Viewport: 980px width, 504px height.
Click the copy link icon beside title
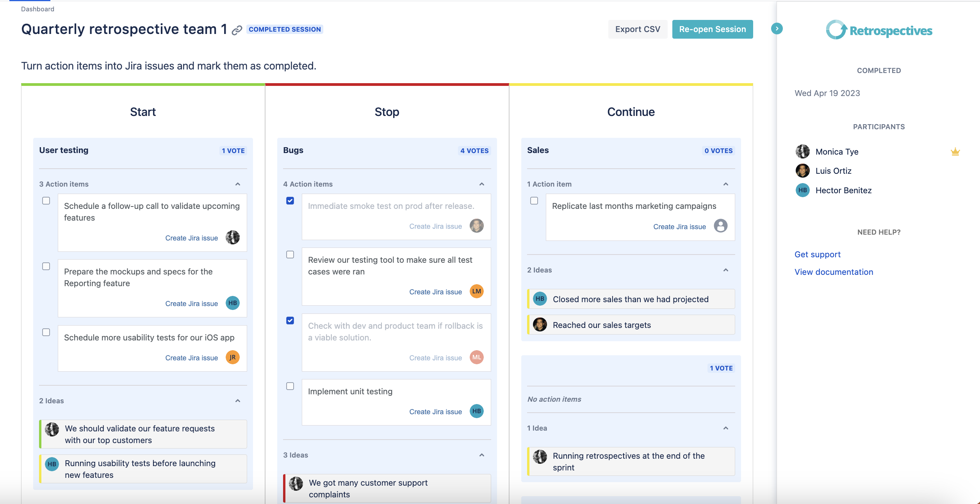237,30
